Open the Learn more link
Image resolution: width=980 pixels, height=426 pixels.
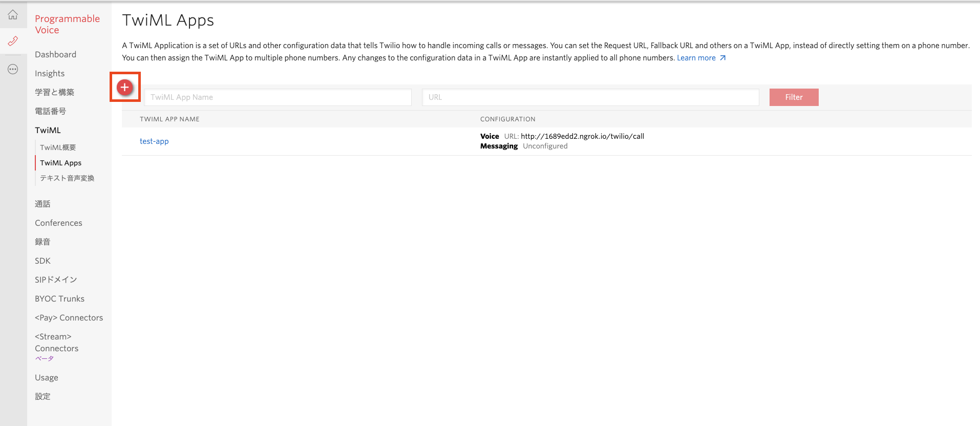pyautogui.click(x=696, y=58)
